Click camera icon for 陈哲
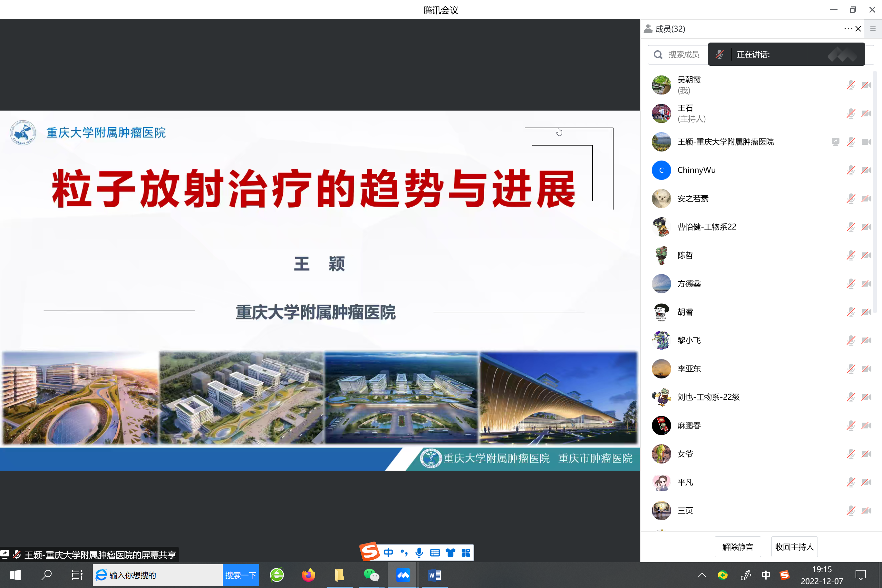Screen dimensions: 882x588 pos(866,255)
